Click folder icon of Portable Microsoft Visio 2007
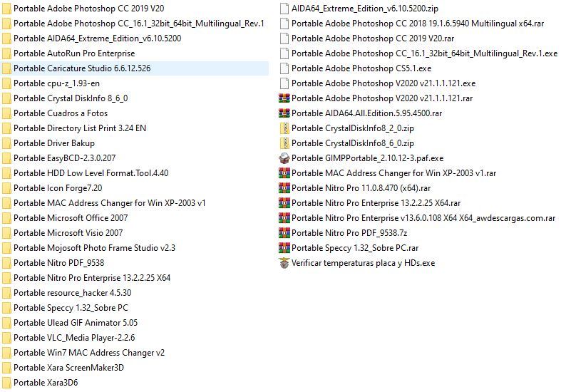The image size is (566, 392). click(6, 233)
